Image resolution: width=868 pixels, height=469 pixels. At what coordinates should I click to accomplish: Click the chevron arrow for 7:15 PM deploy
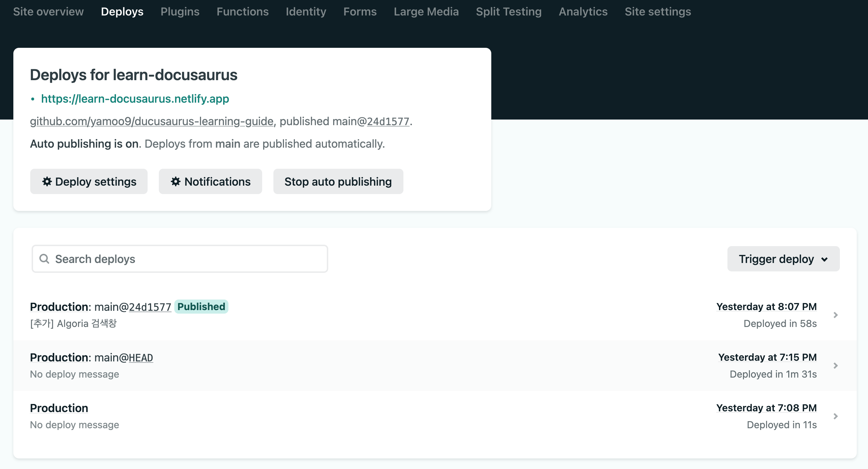pos(836,366)
